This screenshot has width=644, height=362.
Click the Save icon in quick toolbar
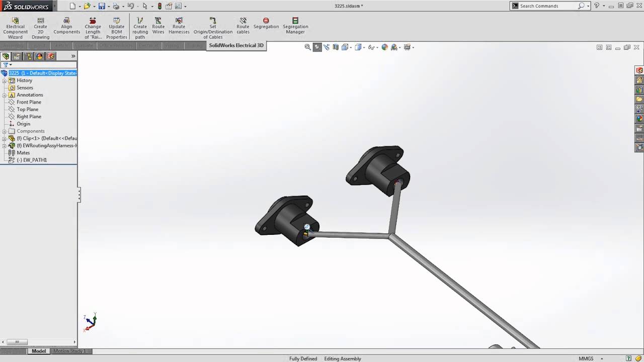(x=102, y=6)
